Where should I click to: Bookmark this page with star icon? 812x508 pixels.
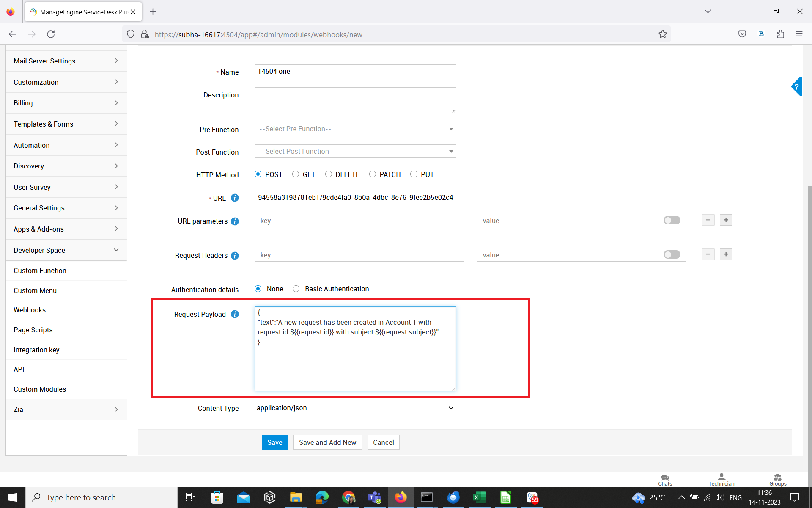[x=662, y=34]
